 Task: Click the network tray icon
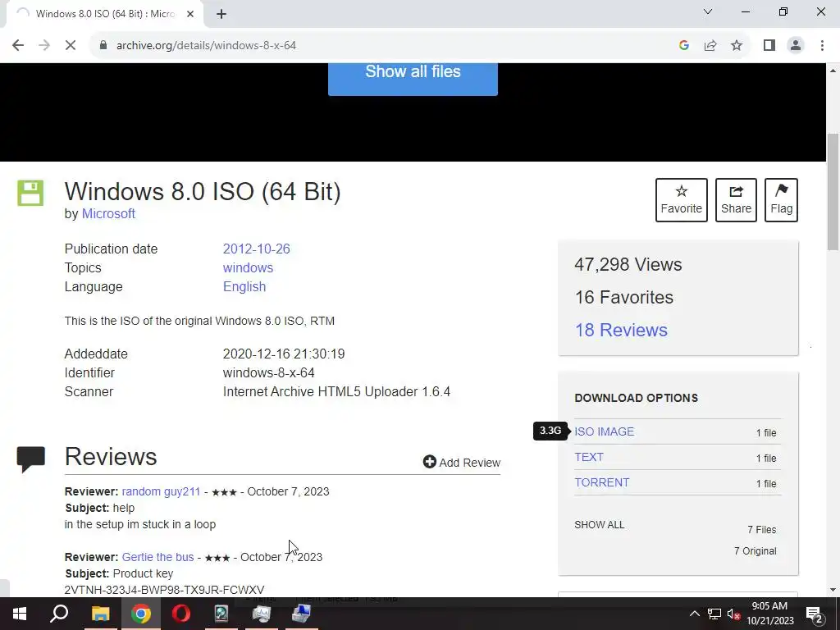point(714,614)
